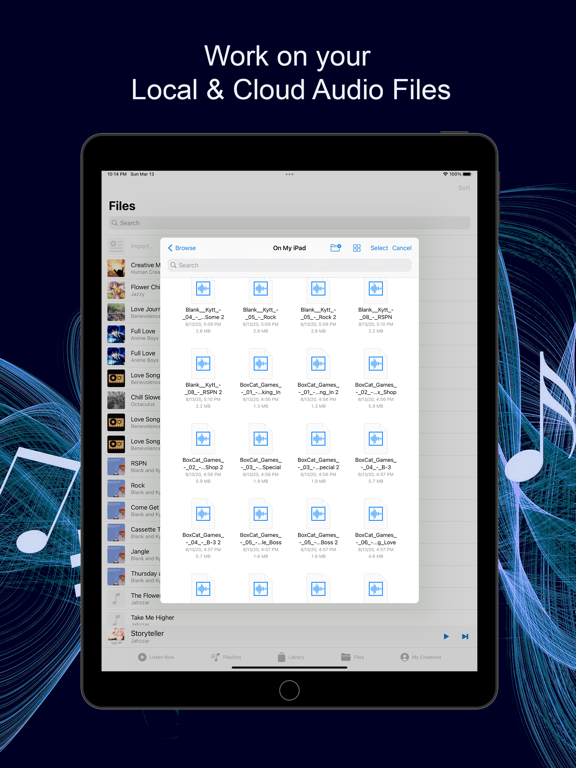Play the Storyteller track
Image resolution: width=576 pixels, height=768 pixels.
pyautogui.click(x=446, y=636)
